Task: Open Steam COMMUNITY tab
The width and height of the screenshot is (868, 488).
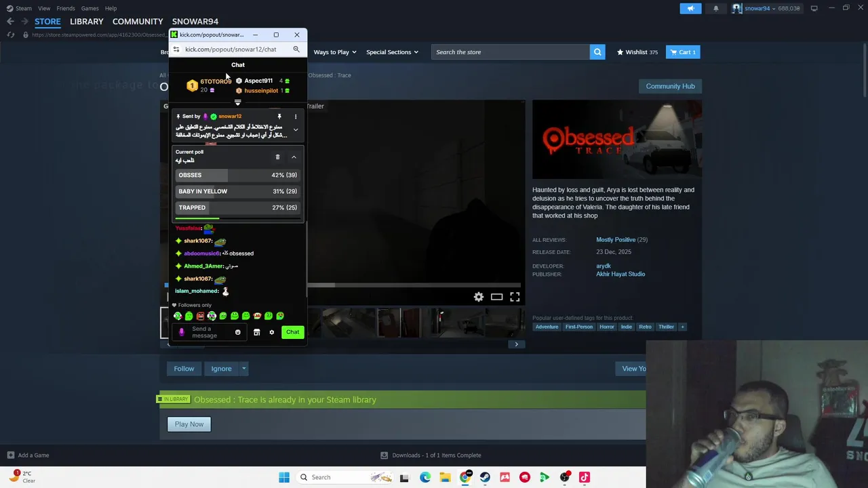Action: tap(138, 22)
